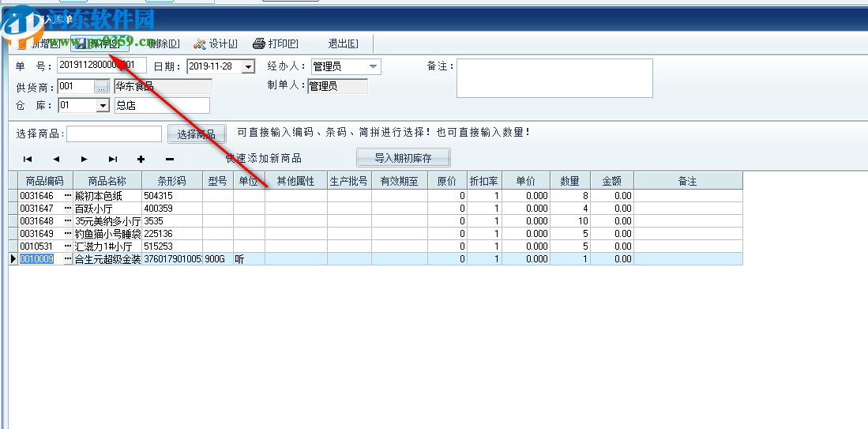
Task: Click the 备注 remarks text box
Action: (554, 78)
